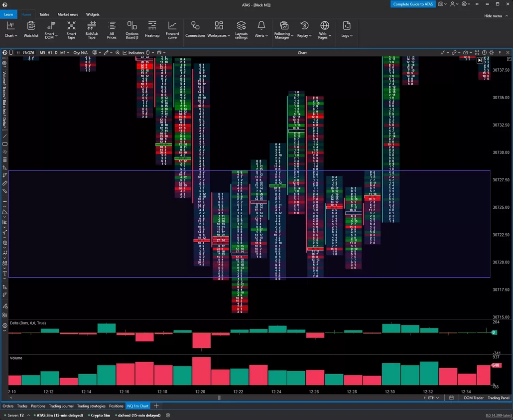Click the ATAS logo in chart toolbar
The image size is (513, 420).
4,52
